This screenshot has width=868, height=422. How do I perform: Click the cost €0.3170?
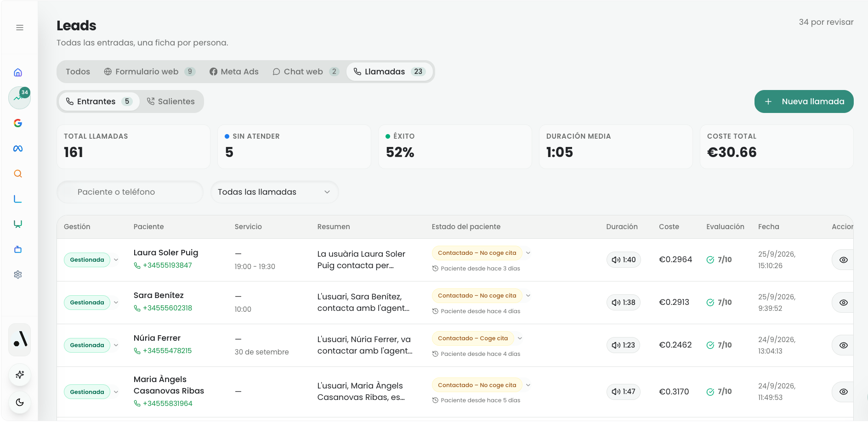coord(674,392)
